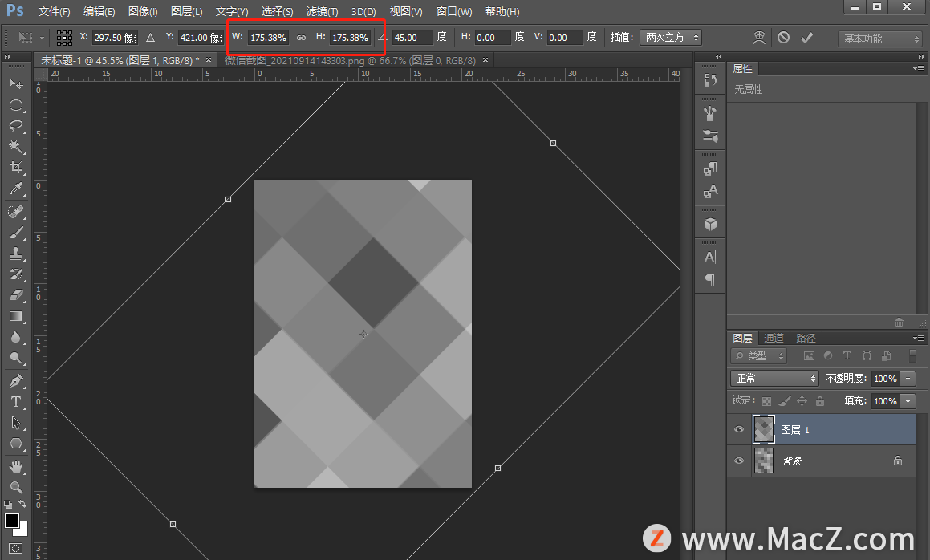The image size is (930, 560).
Task: Click the rotation angle field
Action: coord(412,38)
